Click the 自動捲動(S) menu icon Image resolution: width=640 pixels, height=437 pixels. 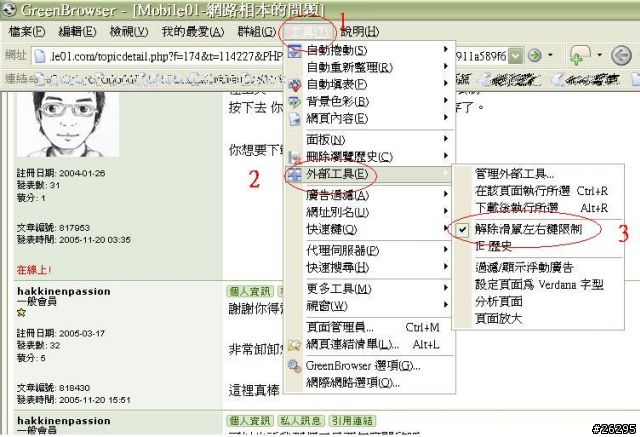tap(294, 51)
